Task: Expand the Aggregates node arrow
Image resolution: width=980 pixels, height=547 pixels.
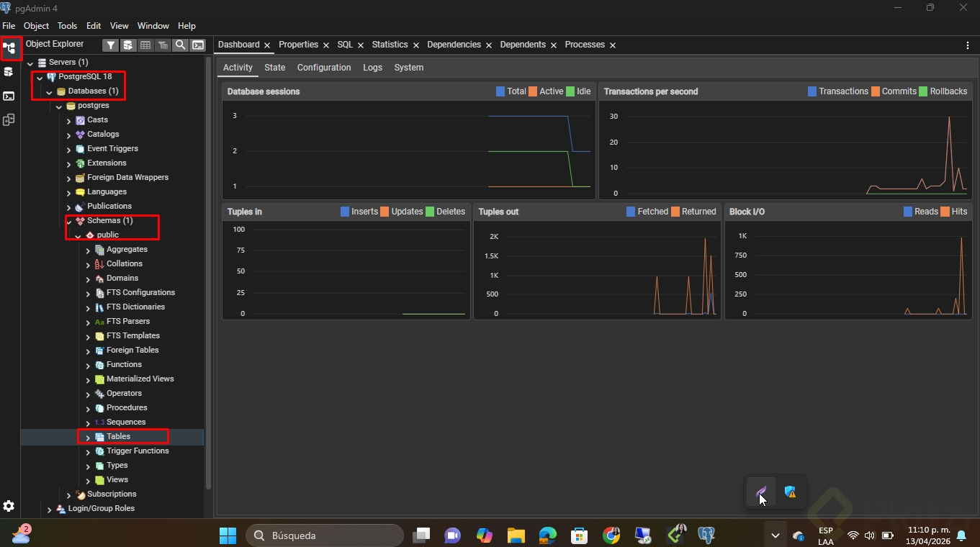Action: 88,250
